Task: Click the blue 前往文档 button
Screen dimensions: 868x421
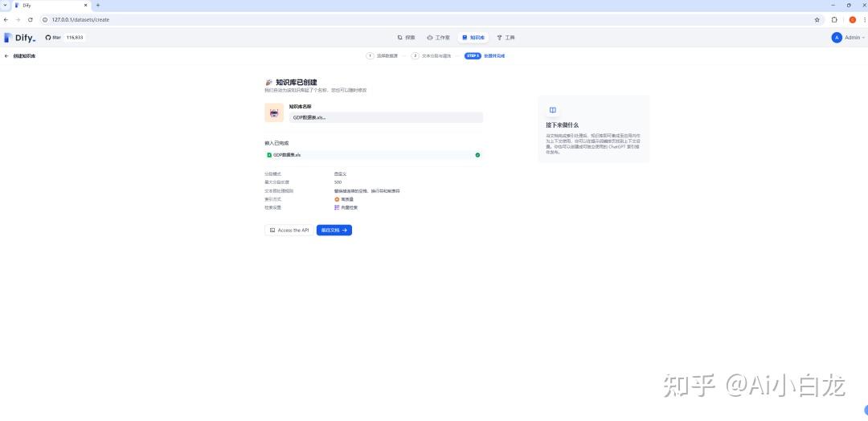Action: pyautogui.click(x=334, y=230)
